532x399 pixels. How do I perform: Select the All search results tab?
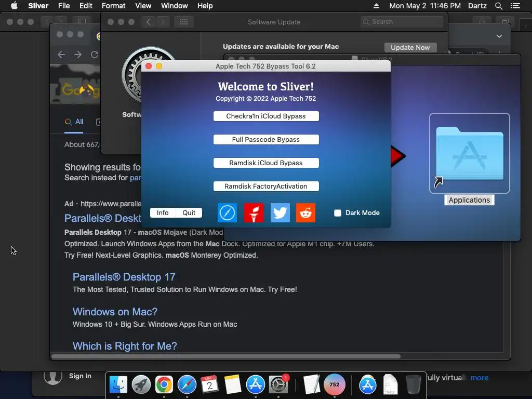pyautogui.click(x=74, y=122)
